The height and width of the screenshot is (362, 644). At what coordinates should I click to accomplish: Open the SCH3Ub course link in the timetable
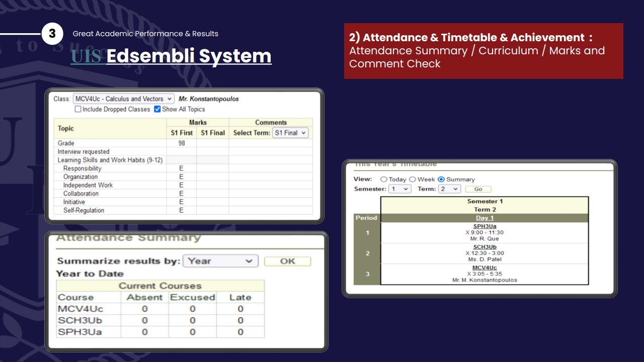485,247
